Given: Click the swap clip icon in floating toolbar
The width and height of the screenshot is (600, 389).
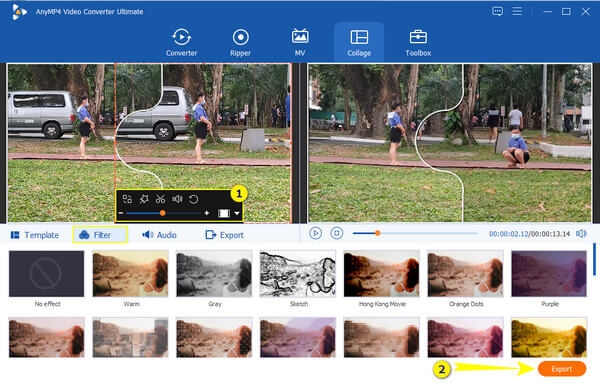Looking at the screenshot, I should coord(127,199).
